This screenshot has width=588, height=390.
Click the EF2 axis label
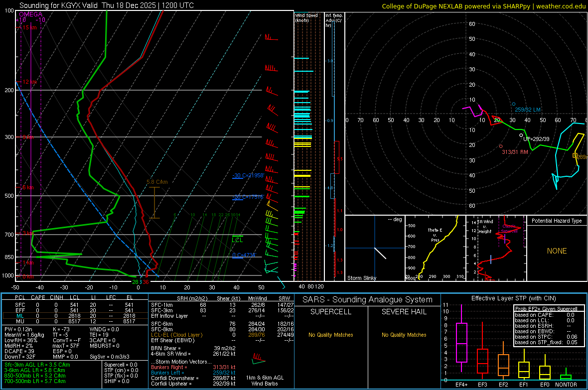point(503,385)
